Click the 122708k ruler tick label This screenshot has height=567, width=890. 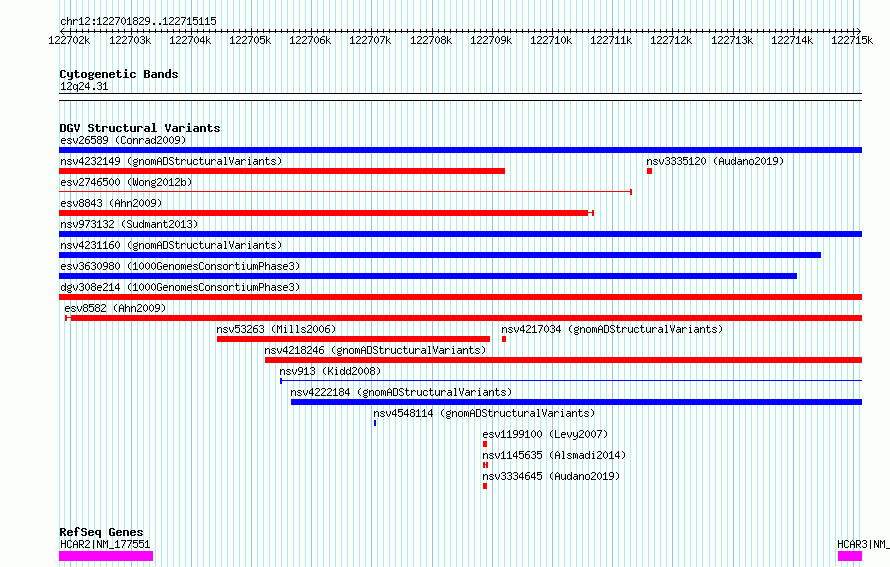point(431,40)
